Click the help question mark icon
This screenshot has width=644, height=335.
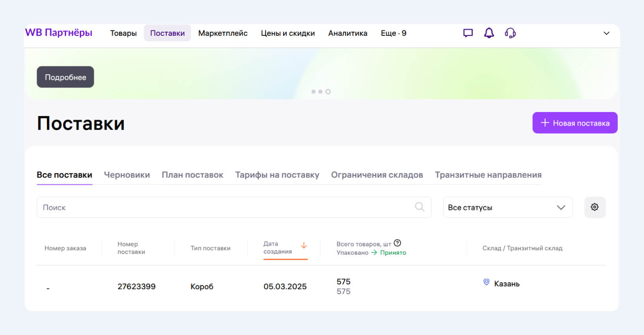(397, 243)
